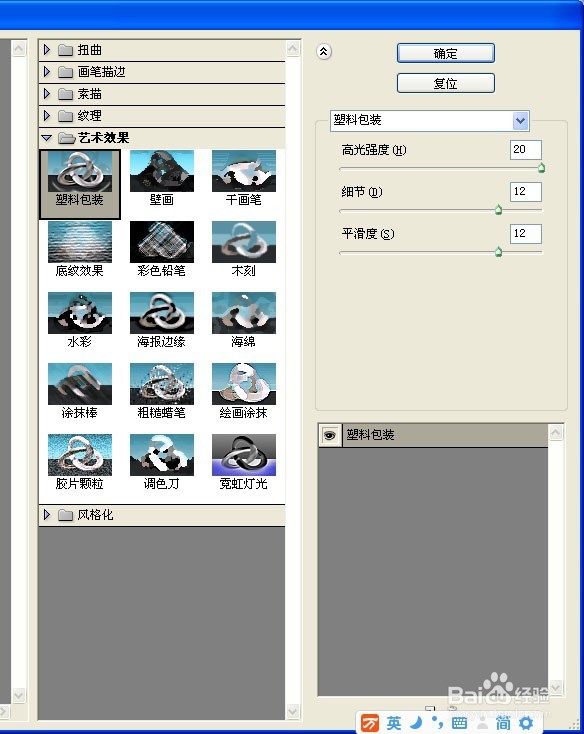Click the open folder icon beside 艺术效果
Screen dimensions: 584x734
[x=66, y=138]
